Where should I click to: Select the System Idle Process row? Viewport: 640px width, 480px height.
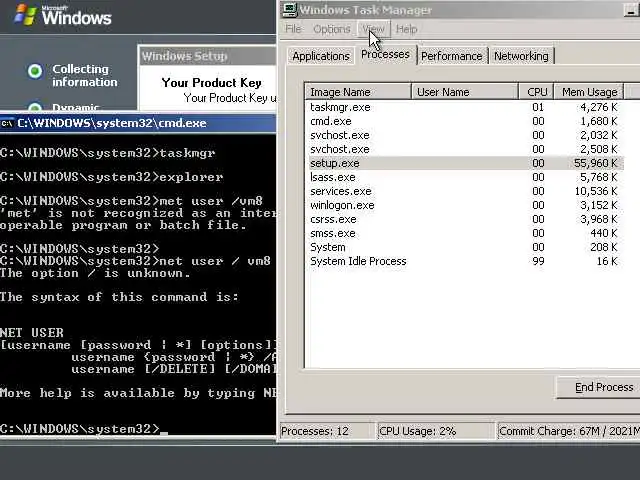(464, 261)
